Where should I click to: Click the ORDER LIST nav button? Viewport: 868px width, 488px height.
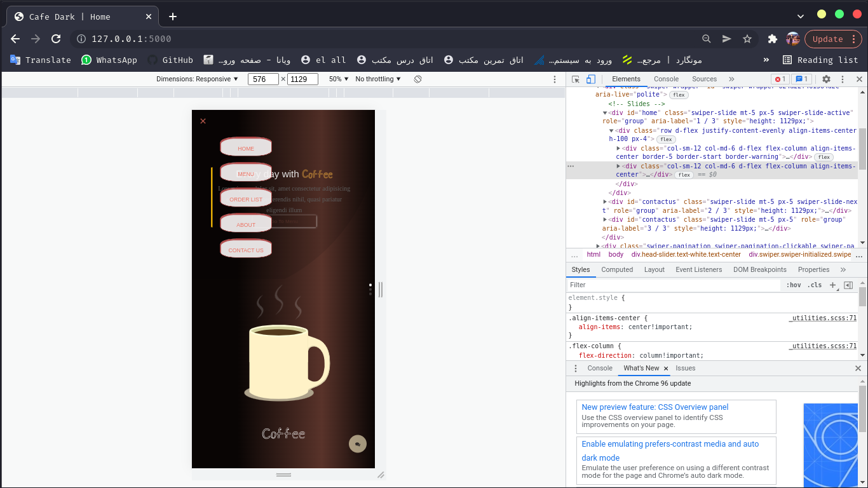(246, 199)
